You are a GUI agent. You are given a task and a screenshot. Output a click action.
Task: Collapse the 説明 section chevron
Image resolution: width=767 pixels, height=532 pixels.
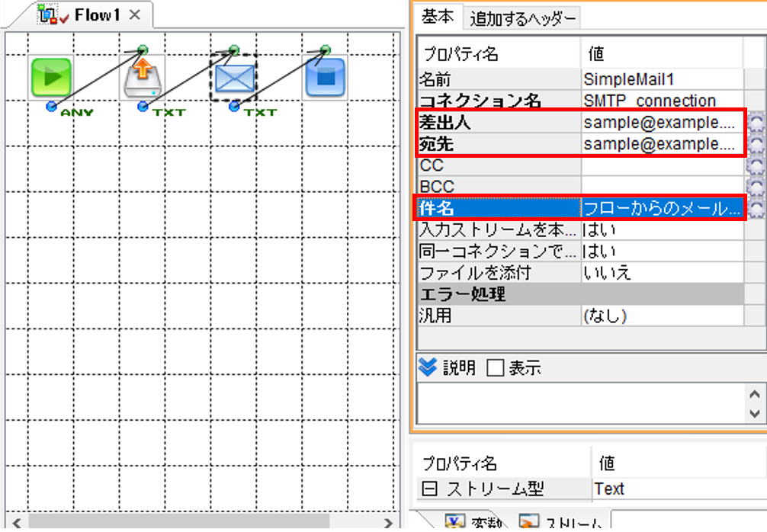tap(428, 367)
